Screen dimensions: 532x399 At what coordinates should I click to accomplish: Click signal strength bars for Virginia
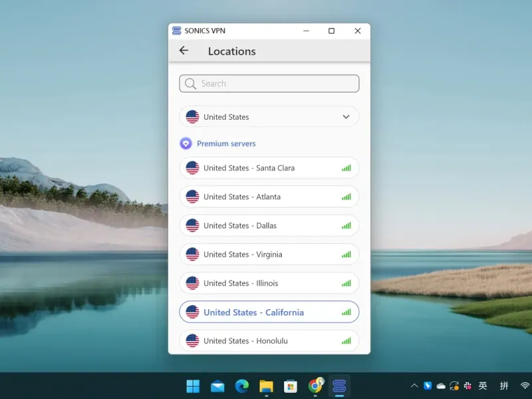346,255
